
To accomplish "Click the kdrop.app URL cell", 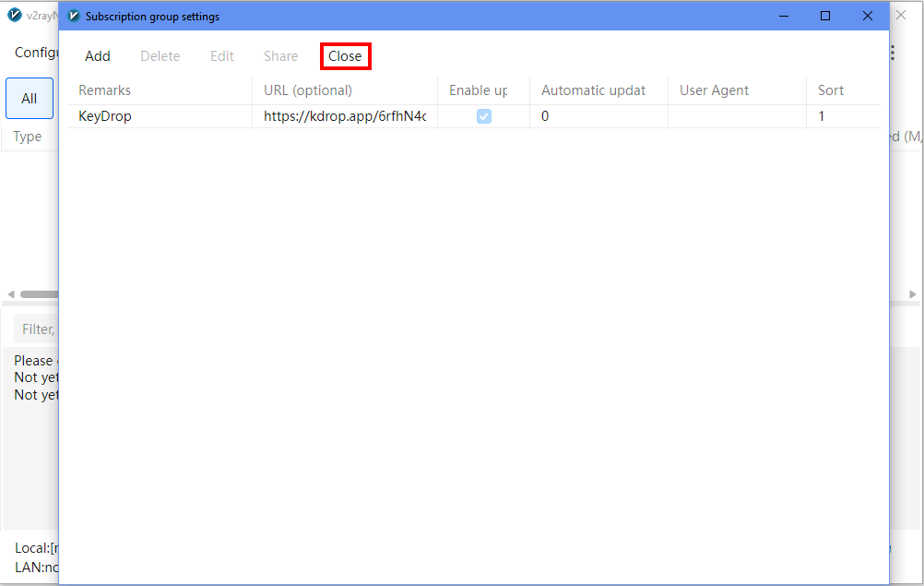I will tap(344, 116).
